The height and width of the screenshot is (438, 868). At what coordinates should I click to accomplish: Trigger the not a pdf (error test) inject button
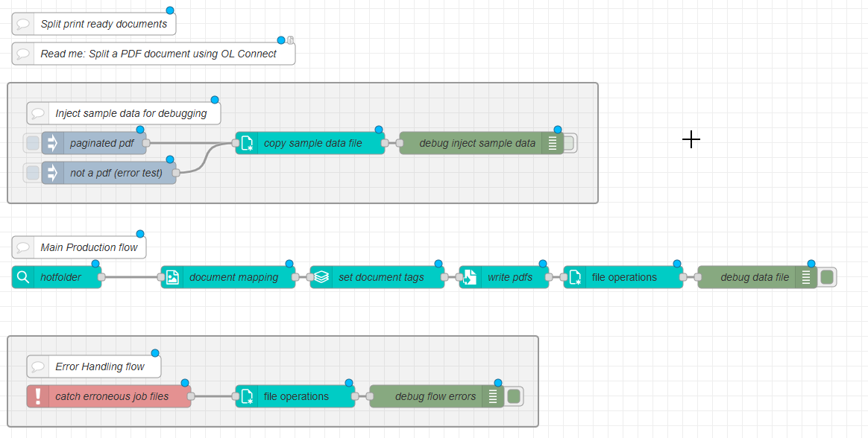click(x=32, y=173)
